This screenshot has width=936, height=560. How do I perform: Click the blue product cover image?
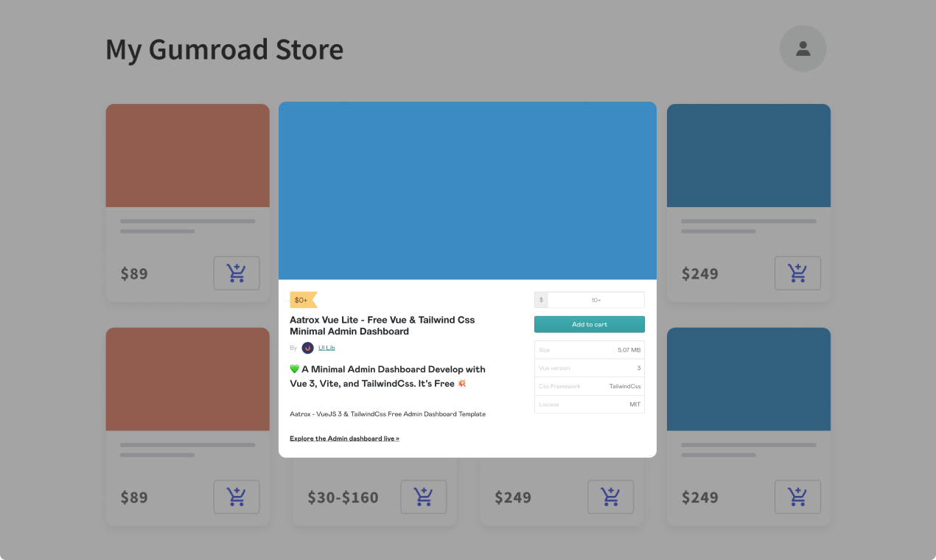(467, 191)
